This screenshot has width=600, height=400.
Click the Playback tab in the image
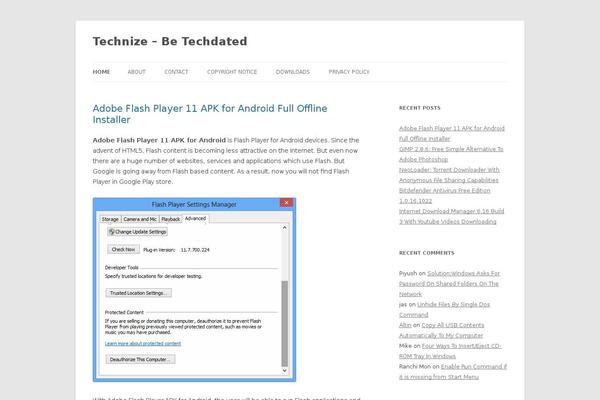tap(171, 219)
